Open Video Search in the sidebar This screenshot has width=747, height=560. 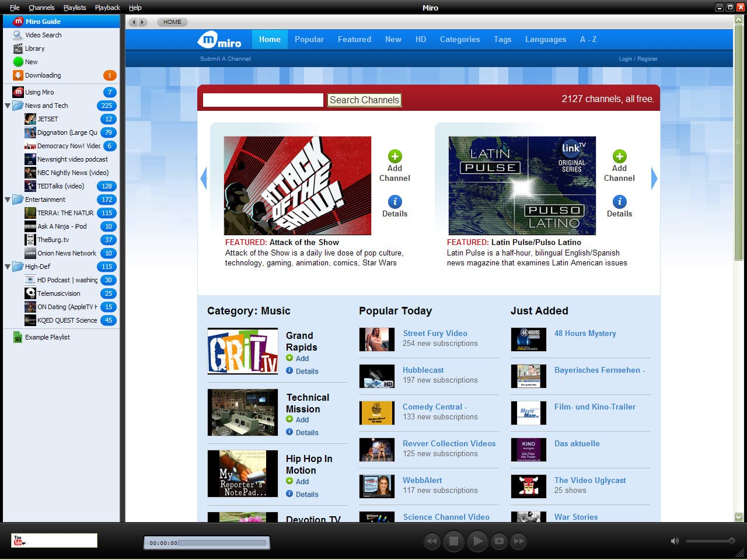tap(61, 35)
